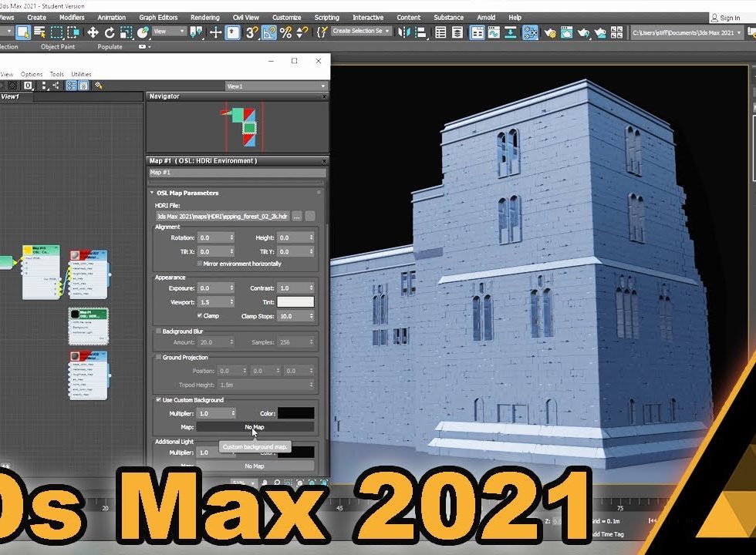Click the Render in the Cloud teapot
The image size is (756, 555).
click(x=600, y=32)
